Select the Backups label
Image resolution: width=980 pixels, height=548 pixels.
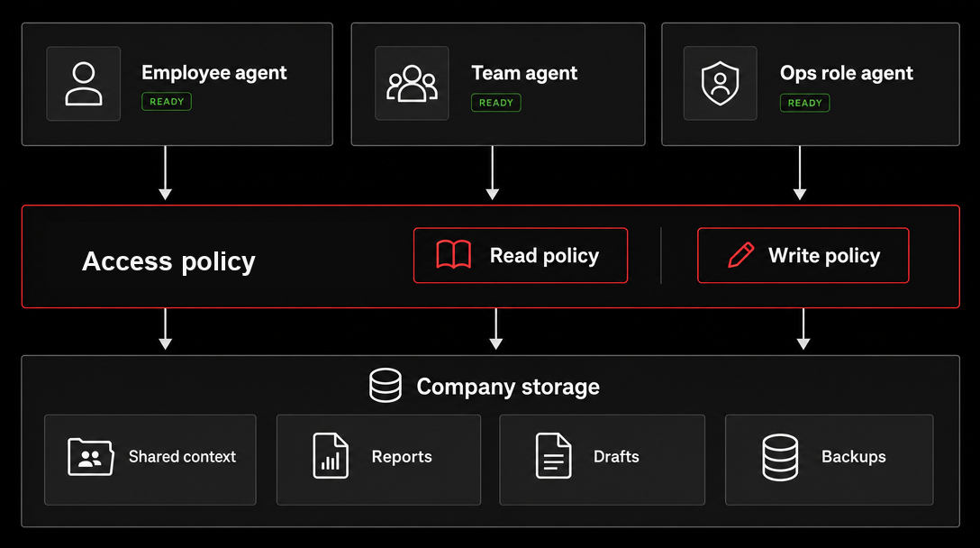(x=853, y=457)
